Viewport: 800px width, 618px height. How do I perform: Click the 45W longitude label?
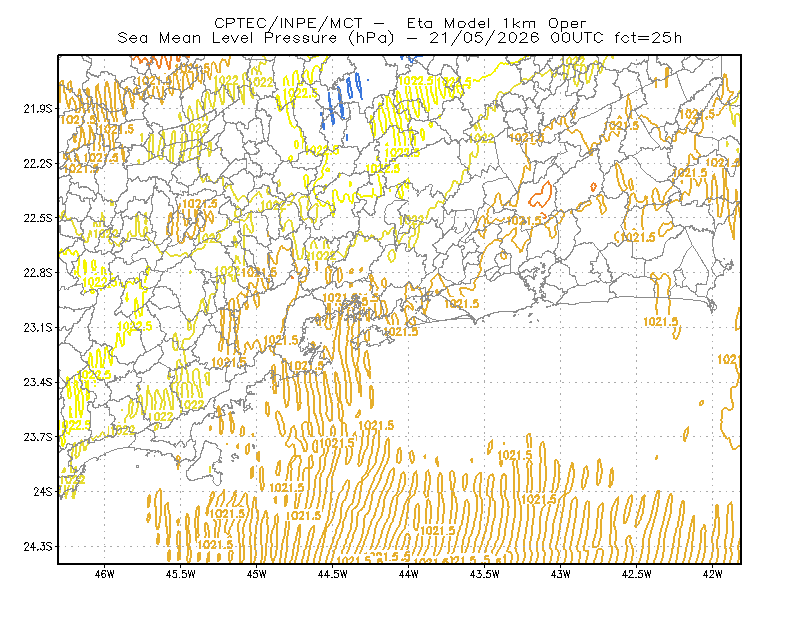257,574
